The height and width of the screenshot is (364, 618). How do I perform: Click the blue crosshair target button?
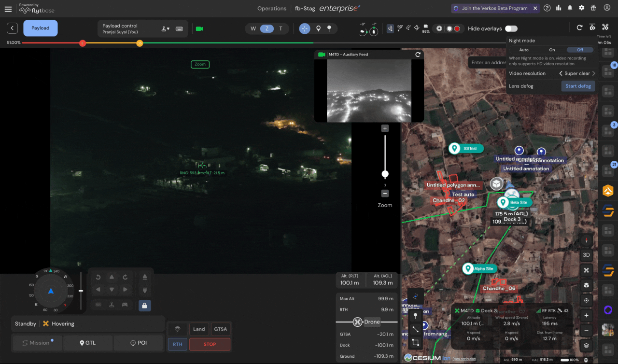[x=305, y=28]
